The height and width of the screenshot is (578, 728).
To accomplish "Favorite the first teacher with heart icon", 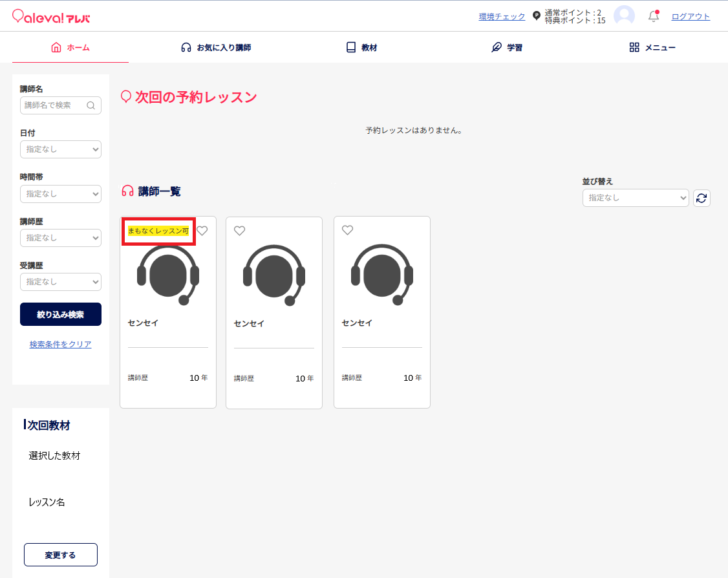I will (x=202, y=231).
